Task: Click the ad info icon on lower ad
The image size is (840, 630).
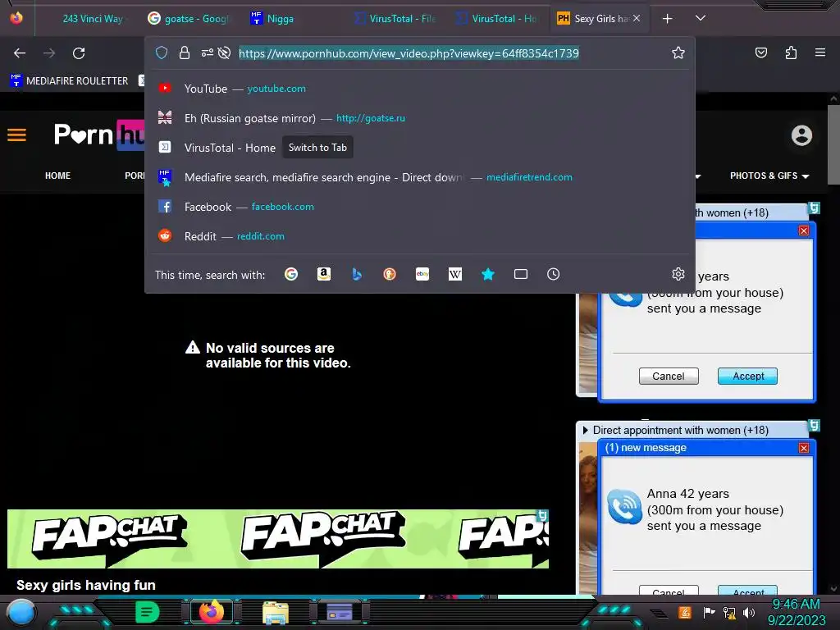Action: (814, 426)
